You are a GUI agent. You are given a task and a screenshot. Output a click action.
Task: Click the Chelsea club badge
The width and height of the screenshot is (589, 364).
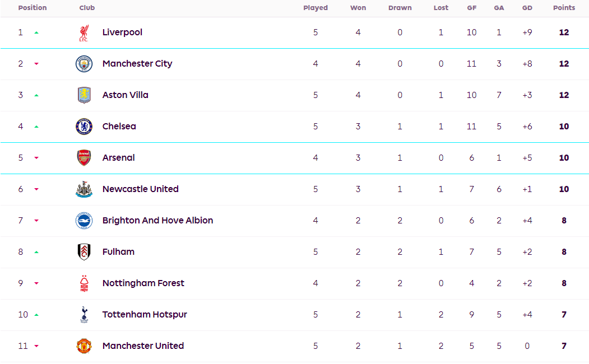84,127
